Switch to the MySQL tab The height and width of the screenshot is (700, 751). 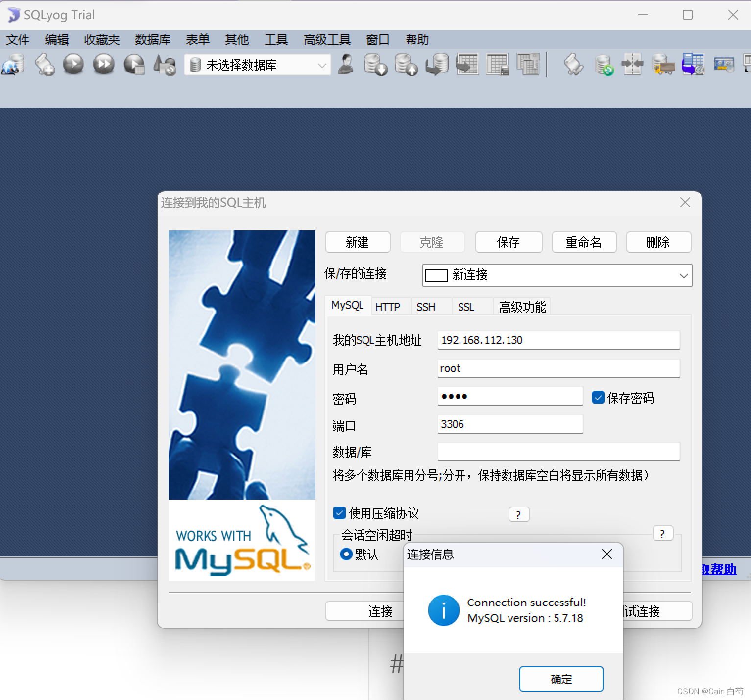coord(348,305)
